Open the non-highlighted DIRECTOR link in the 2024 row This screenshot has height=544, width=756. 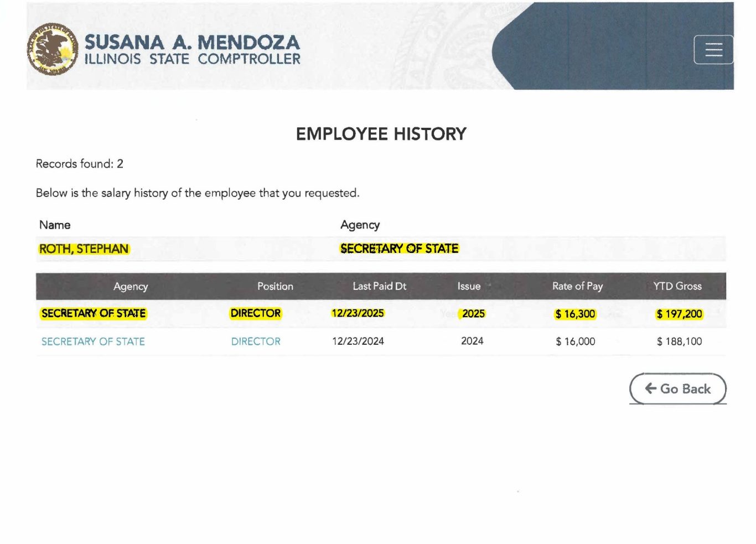point(256,341)
